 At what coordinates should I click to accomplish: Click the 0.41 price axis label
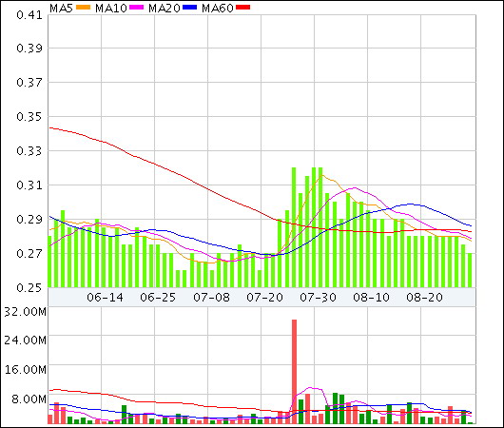(x=29, y=15)
